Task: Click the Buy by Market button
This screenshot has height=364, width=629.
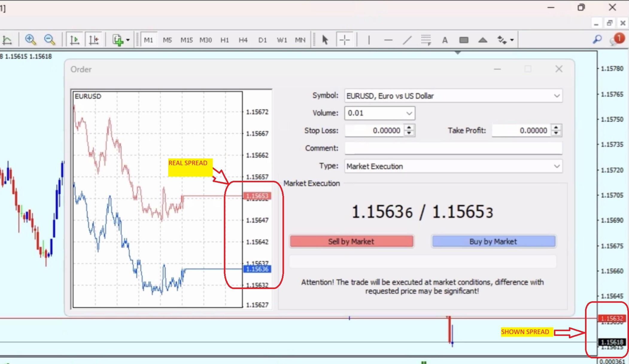Action: pyautogui.click(x=493, y=241)
